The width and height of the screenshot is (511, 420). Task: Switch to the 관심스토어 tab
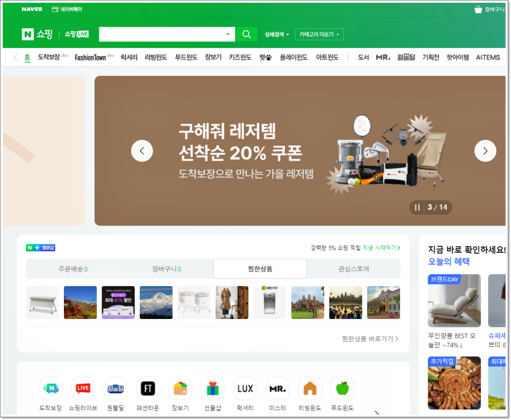click(354, 269)
